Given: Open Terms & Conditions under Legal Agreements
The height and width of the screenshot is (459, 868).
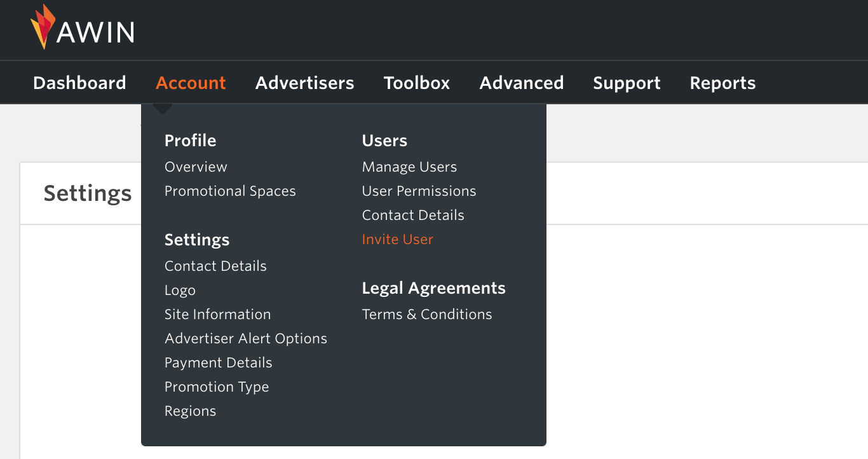Looking at the screenshot, I should tap(426, 314).
